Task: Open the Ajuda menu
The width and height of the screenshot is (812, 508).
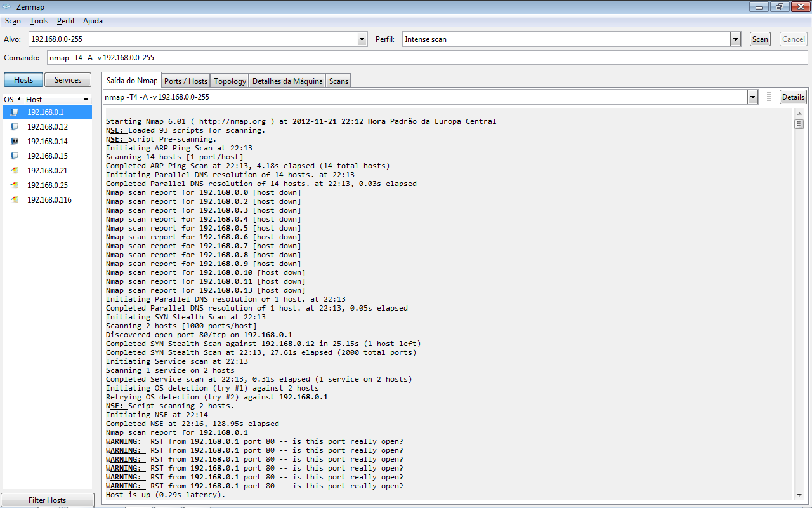Action: [93, 21]
